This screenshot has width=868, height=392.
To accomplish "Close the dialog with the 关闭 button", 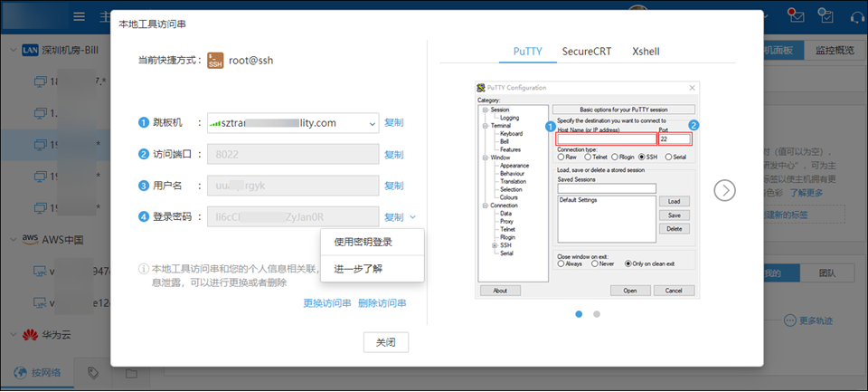I will [x=386, y=342].
